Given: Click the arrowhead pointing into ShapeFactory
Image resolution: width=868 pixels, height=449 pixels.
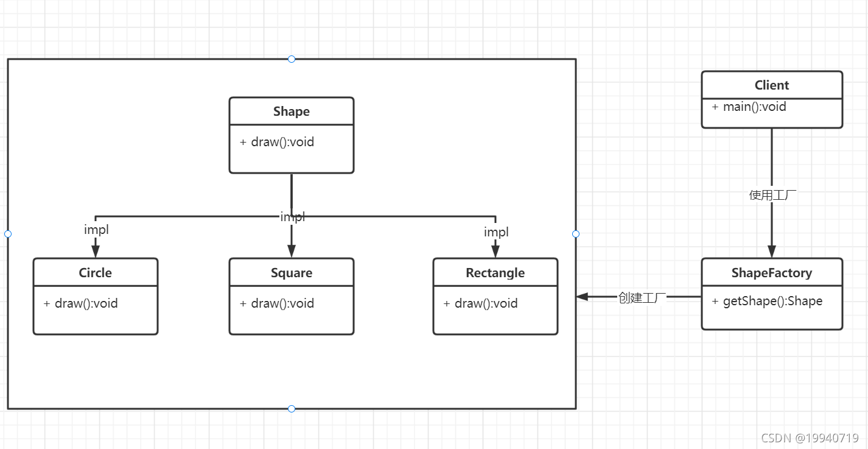Looking at the screenshot, I should 772,251.
